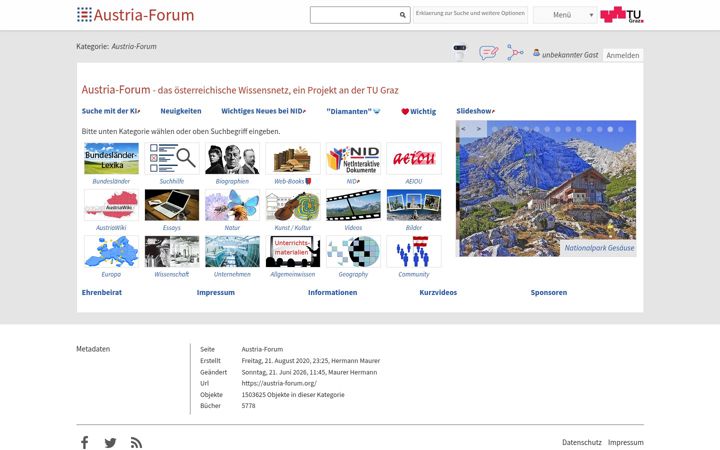
Task: Click 1503625 Objekte in dieser Kategorie
Action: [x=293, y=394]
